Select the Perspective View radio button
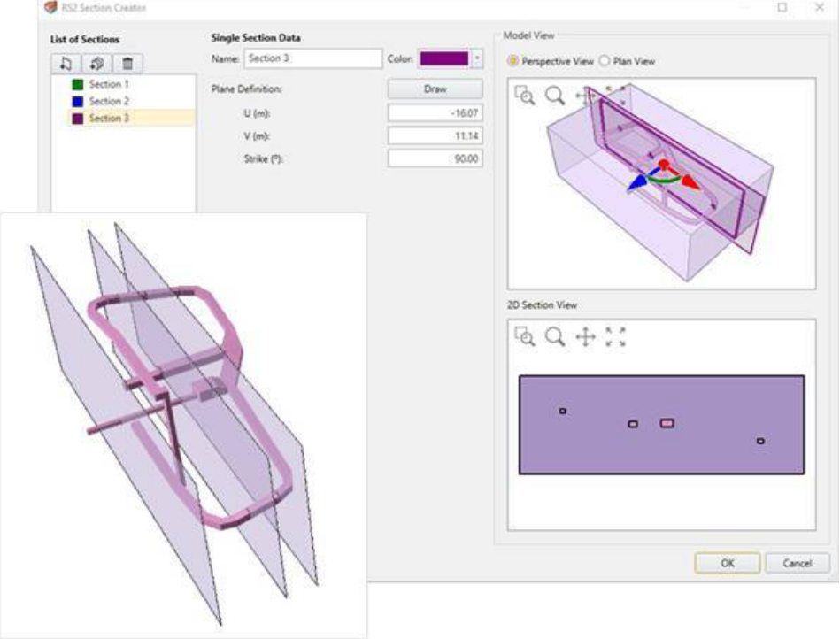The image size is (840, 639). click(x=512, y=61)
